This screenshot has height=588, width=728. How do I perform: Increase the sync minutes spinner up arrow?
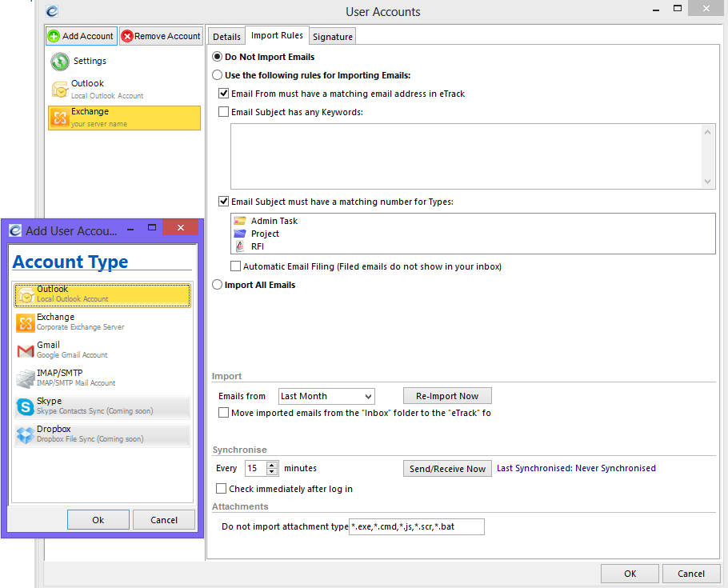(x=272, y=465)
